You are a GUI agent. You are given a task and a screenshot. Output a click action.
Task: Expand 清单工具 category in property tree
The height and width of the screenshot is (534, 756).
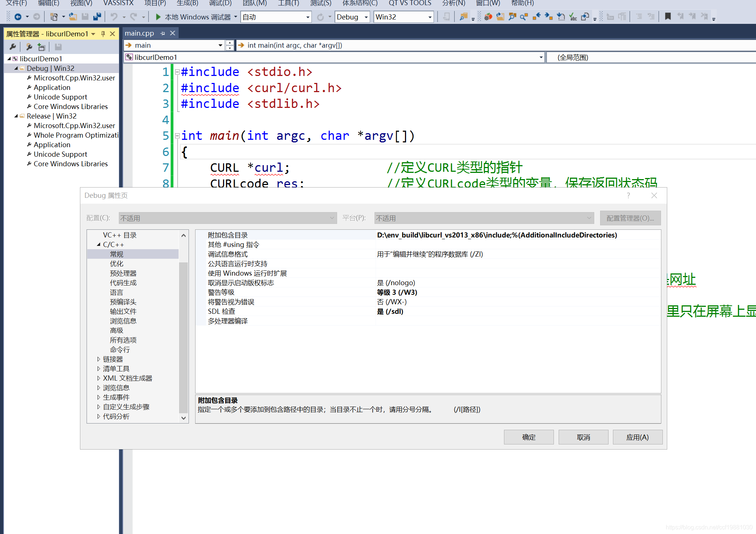tap(98, 368)
